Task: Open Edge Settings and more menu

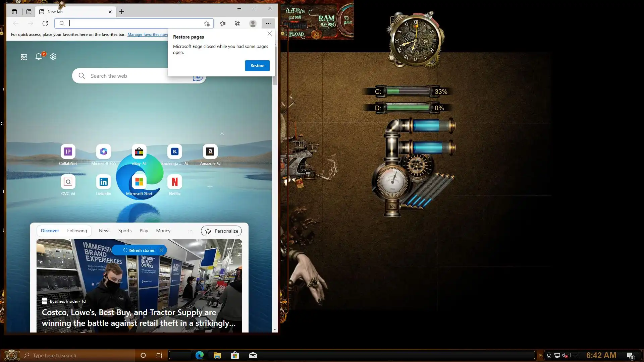Action: pos(268,23)
